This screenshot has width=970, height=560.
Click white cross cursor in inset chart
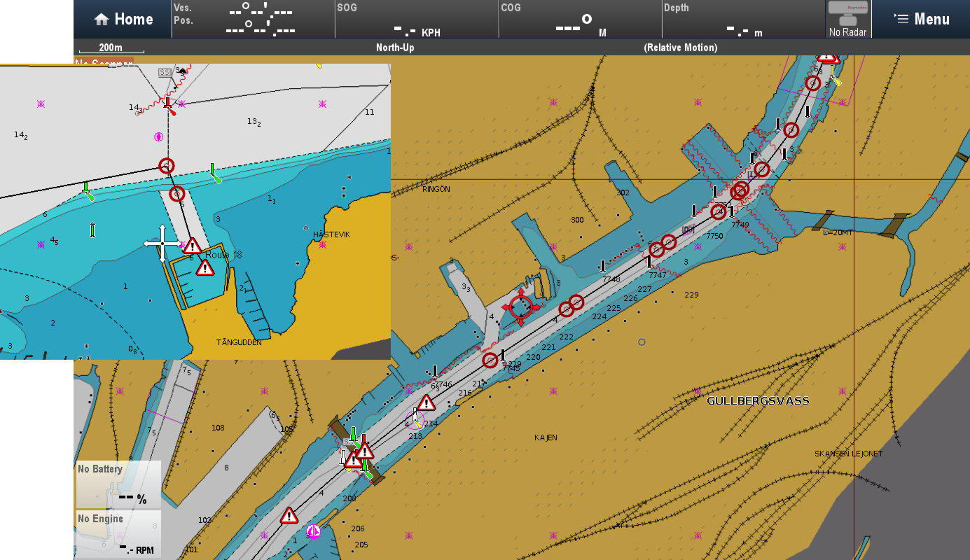click(x=162, y=244)
